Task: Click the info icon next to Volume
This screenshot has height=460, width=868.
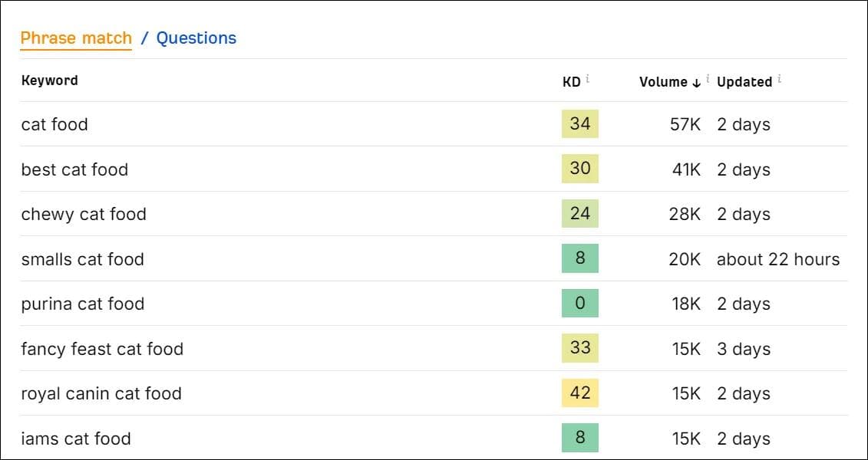Action: [708, 79]
